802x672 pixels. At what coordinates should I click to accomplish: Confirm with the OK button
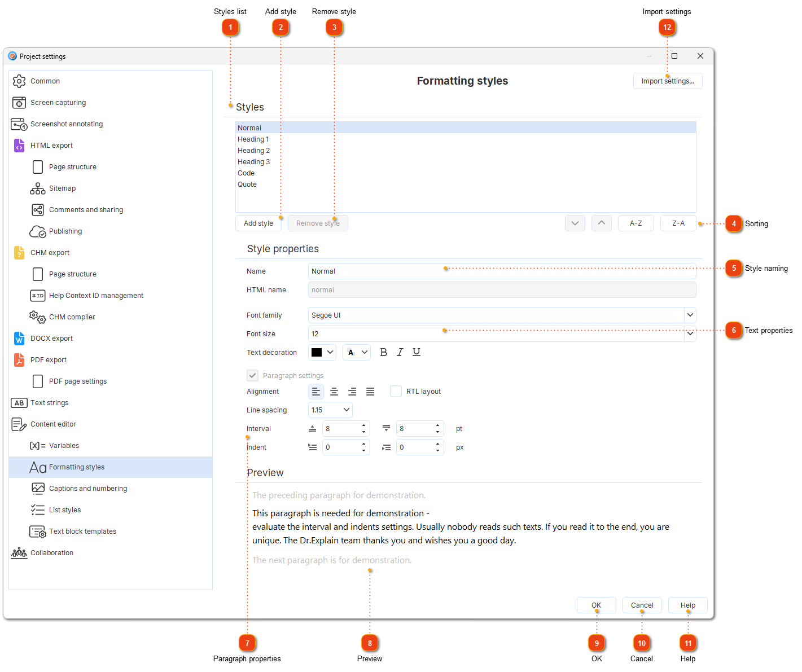(597, 605)
